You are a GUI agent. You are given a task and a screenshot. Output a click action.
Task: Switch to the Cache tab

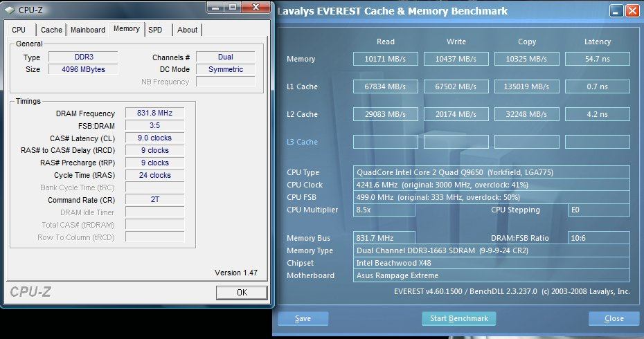(51, 30)
